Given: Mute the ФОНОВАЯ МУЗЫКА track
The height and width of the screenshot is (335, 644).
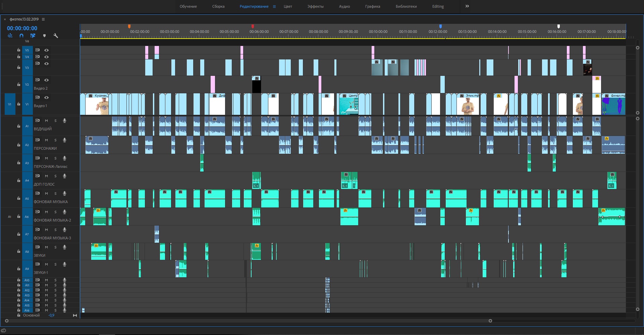Looking at the screenshot, I should tap(46, 193).
